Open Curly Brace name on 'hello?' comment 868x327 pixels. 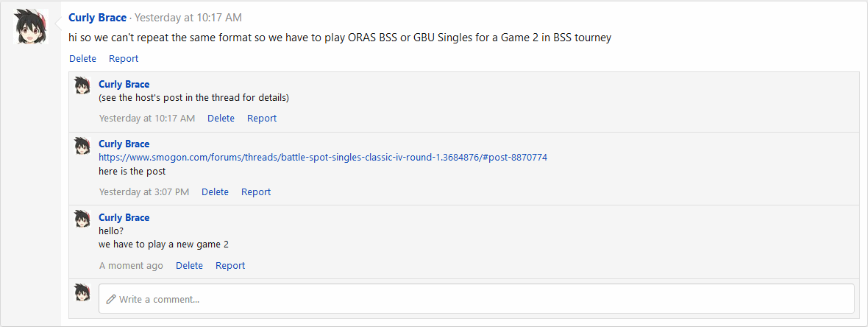point(124,217)
